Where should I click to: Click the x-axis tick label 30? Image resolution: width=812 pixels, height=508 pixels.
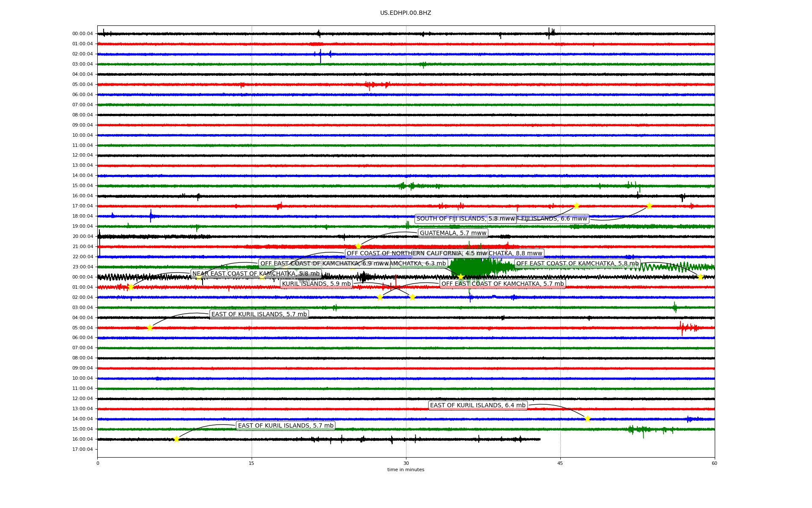point(406,463)
